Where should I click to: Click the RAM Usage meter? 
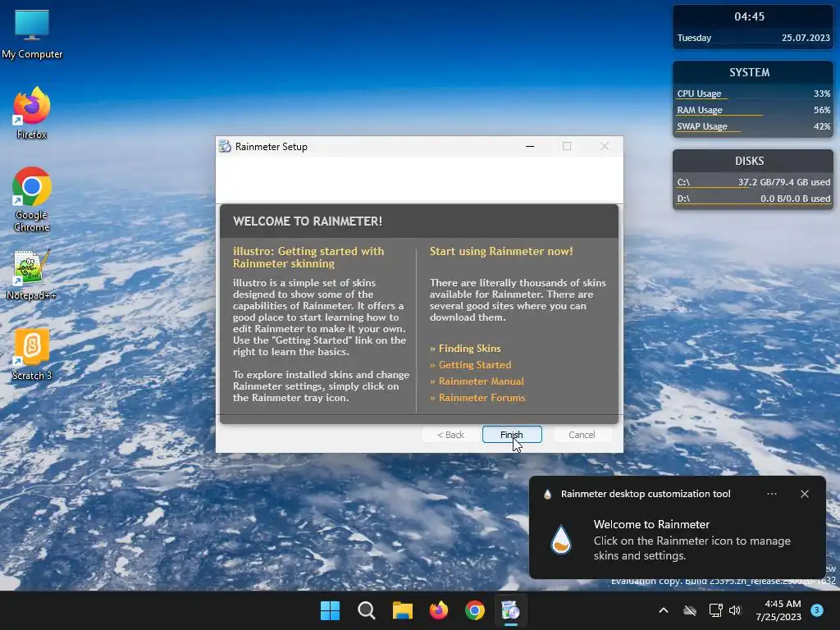[753, 111]
